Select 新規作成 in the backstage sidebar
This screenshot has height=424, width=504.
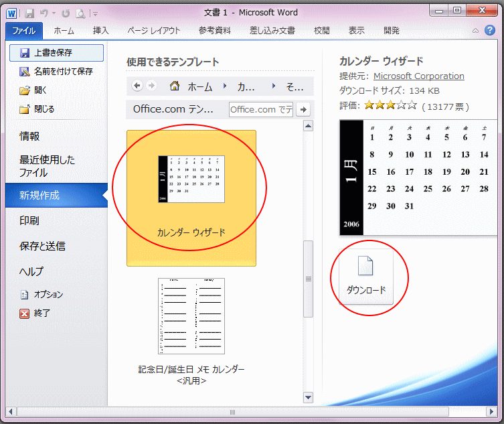[57, 196]
